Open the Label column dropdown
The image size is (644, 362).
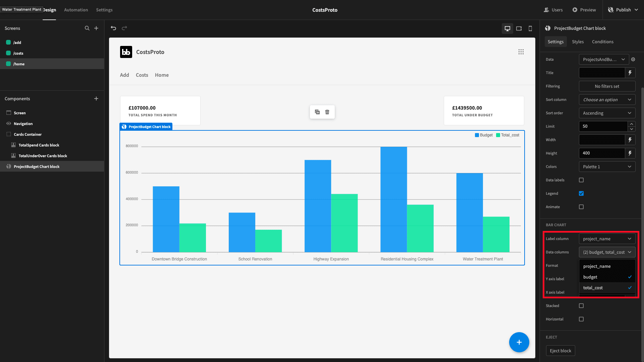pyautogui.click(x=607, y=239)
